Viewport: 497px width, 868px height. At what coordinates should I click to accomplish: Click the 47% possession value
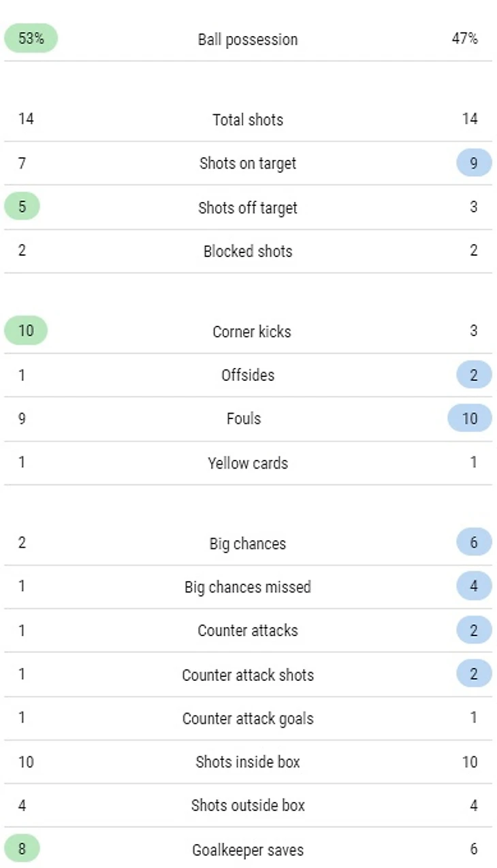tap(464, 39)
